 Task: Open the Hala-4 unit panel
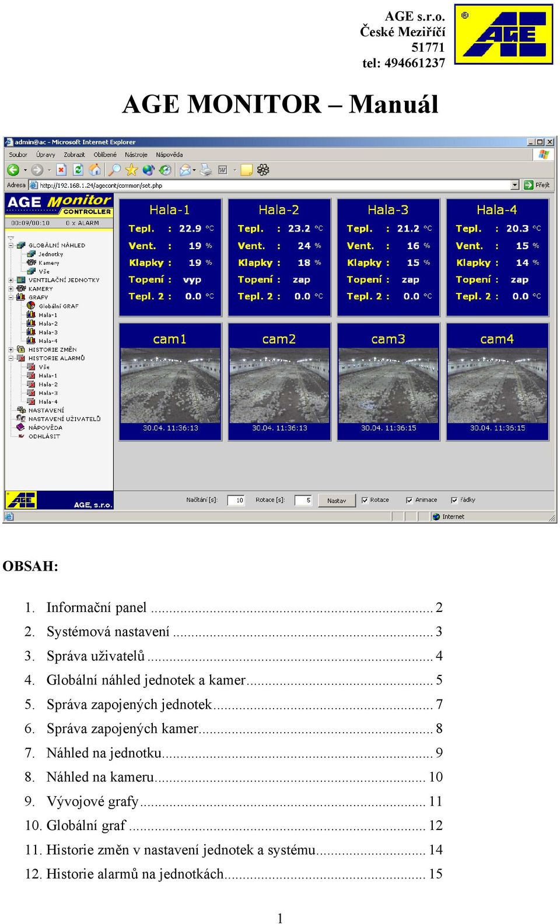click(498, 257)
